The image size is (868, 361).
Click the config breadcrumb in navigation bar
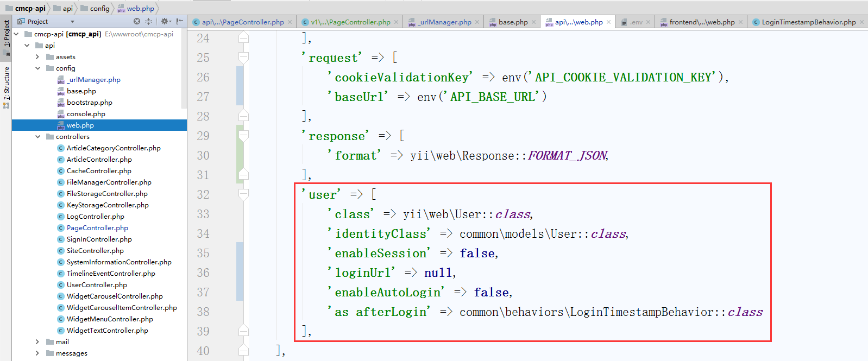[95, 8]
